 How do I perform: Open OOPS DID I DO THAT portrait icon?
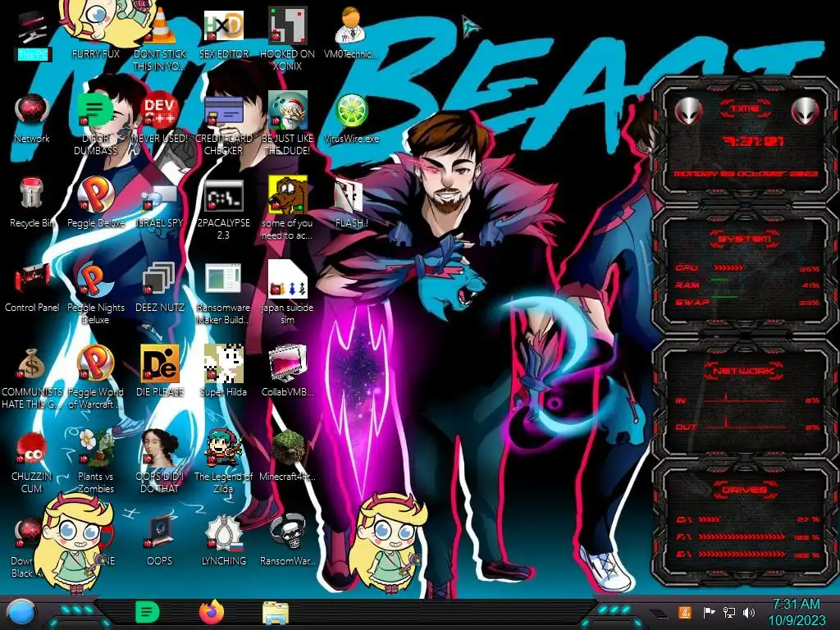coord(160,462)
